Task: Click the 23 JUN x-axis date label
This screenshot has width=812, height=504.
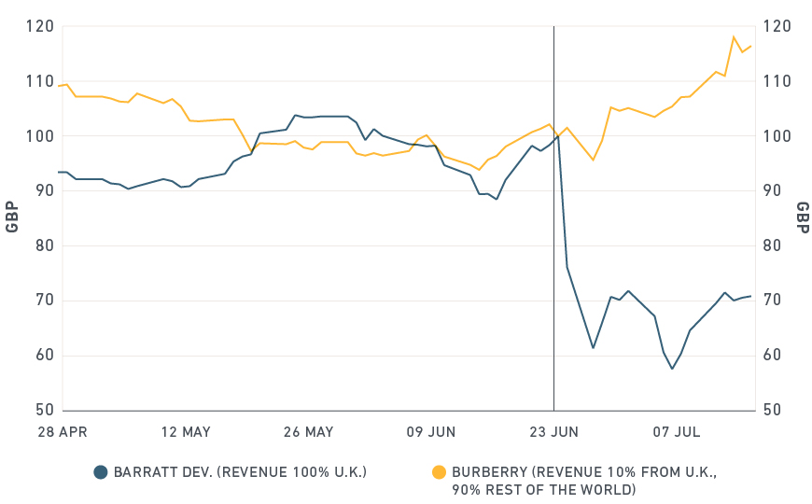Action: [x=553, y=432]
